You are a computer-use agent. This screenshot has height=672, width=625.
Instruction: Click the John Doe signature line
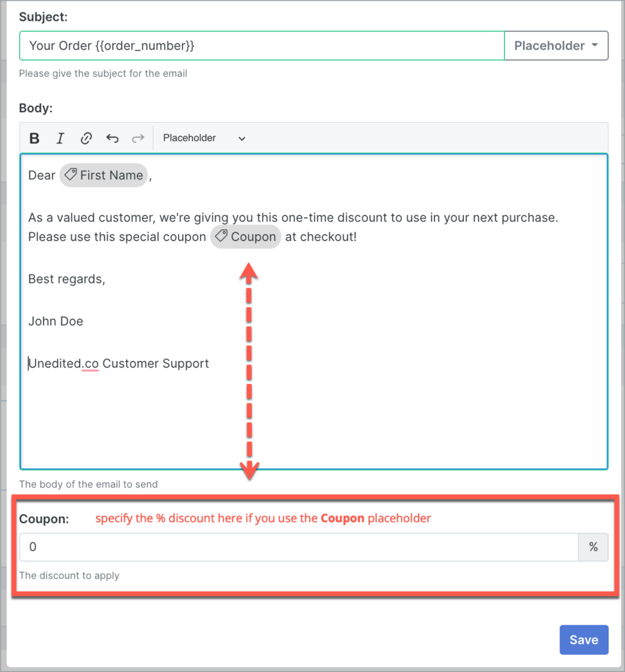[x=55, y=321]
